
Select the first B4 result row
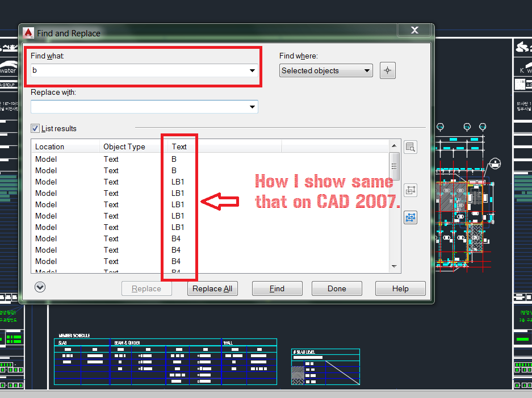coord(114,238)
